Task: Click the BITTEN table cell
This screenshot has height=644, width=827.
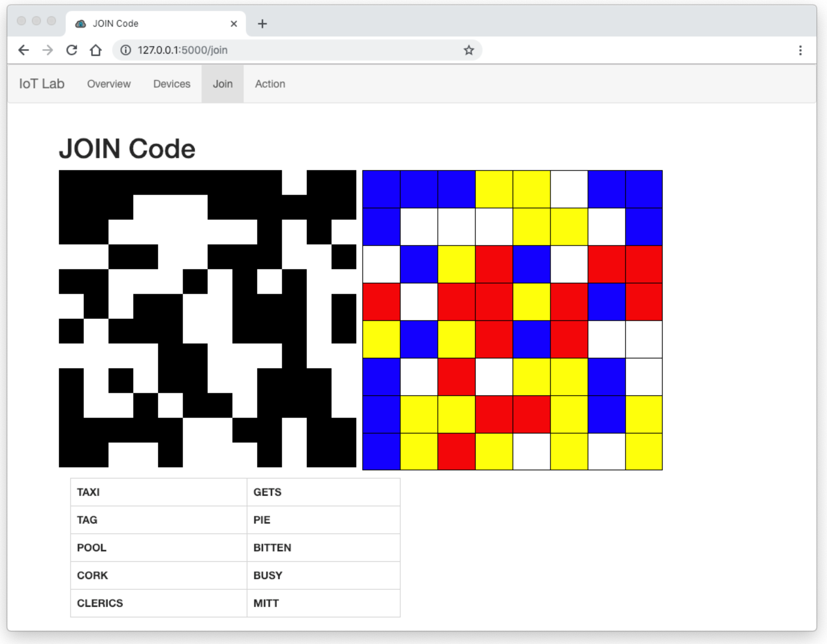Action: coord(323,548)
